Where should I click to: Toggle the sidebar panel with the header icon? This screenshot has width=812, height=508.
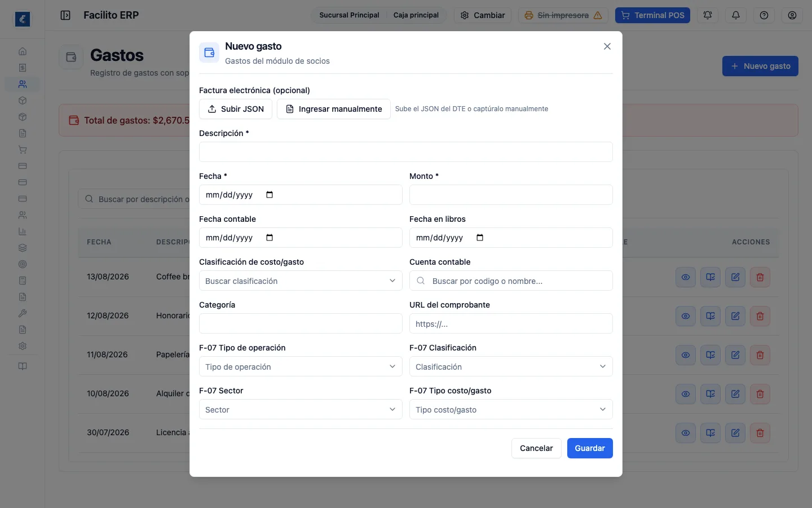click(x=65, y=15)
